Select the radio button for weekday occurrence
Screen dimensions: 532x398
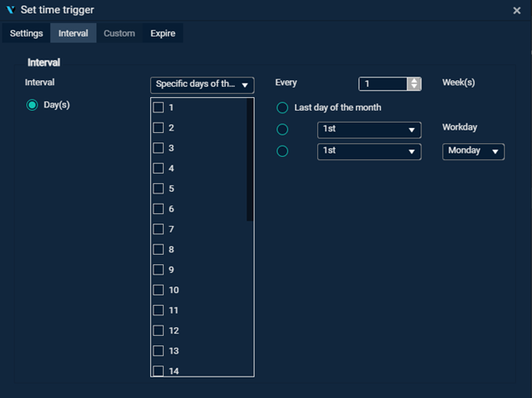tap(283, 151)
